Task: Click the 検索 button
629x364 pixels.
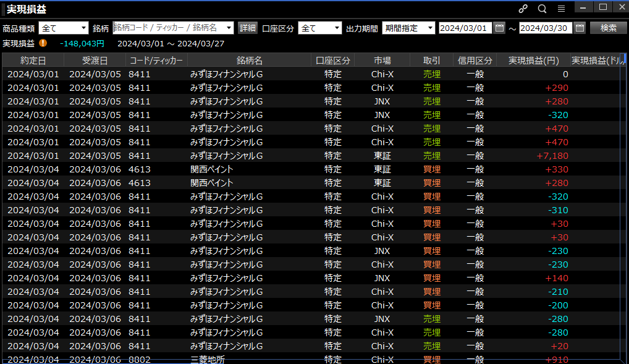Action: pyautogui.click(x=608, y=28)
